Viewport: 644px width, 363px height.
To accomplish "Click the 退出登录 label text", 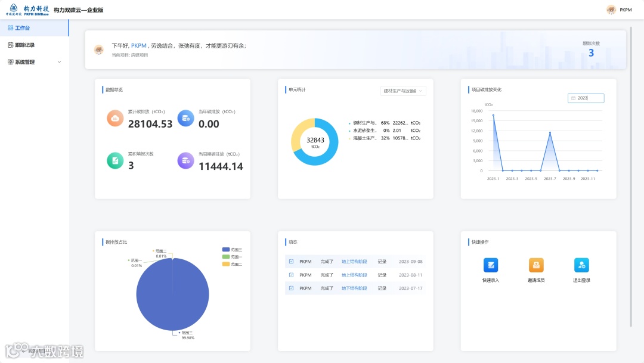I will [581, 281].
